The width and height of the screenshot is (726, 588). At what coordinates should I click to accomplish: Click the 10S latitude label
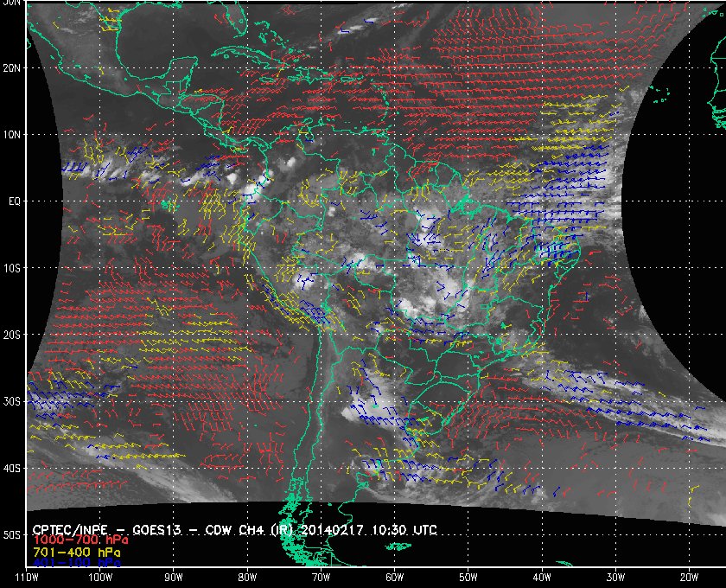[x=11, y=268]
